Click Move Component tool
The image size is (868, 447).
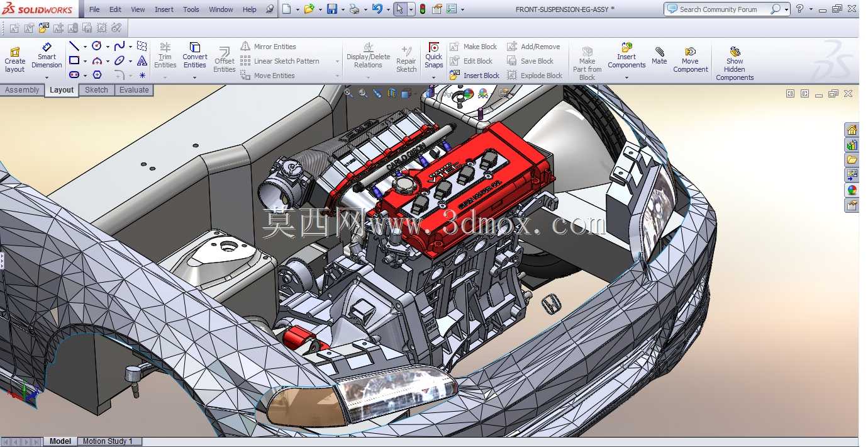(x=691, y=59)
